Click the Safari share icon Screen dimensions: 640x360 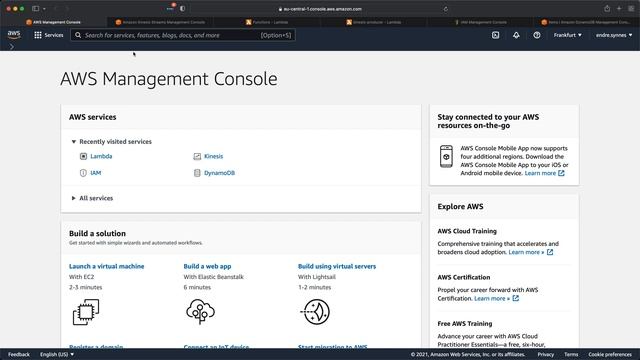coord(607,9)
